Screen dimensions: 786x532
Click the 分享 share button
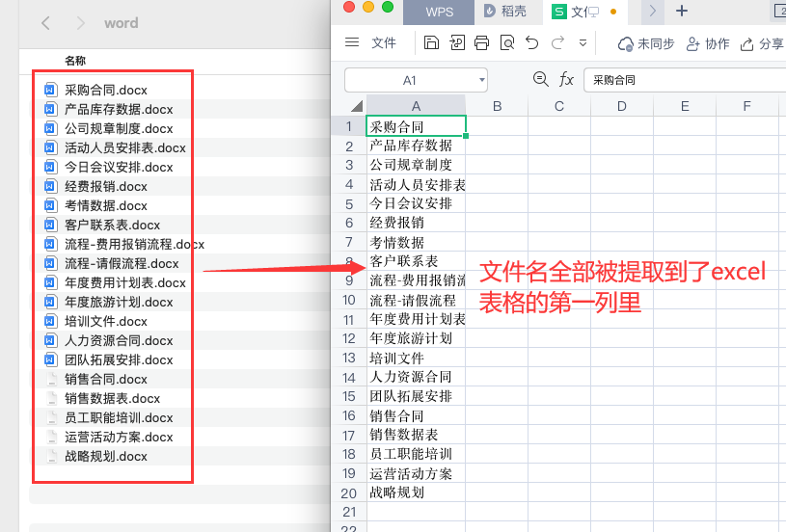[761, 43]
